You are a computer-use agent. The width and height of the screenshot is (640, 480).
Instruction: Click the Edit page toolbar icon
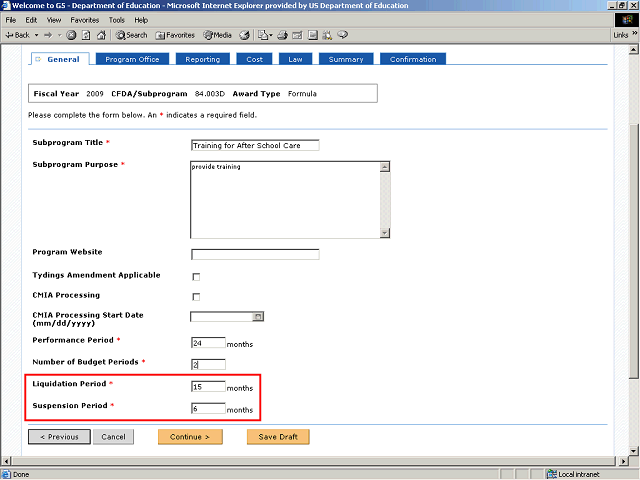coord(297,36)
